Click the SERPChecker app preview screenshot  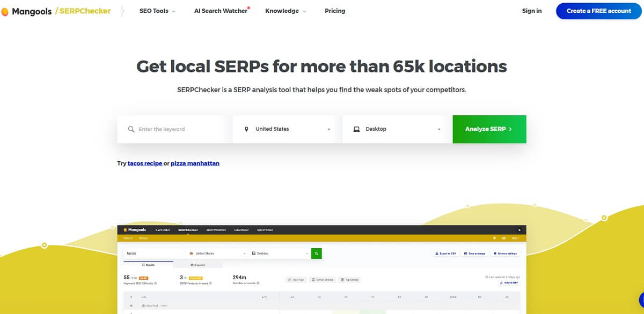322,270
